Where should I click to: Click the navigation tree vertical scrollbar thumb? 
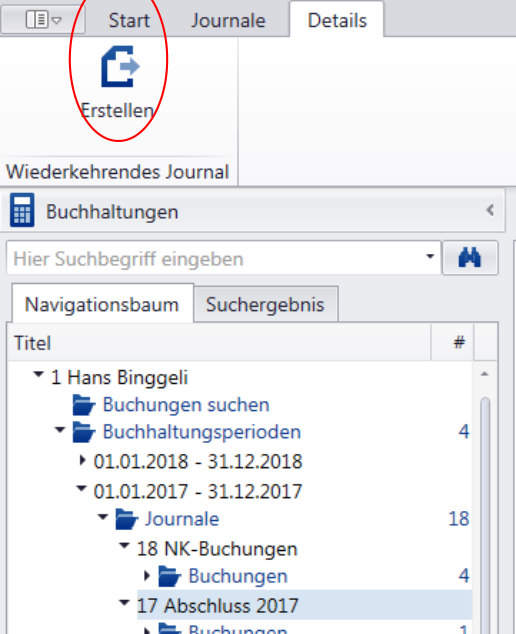(x=485, y=516)
